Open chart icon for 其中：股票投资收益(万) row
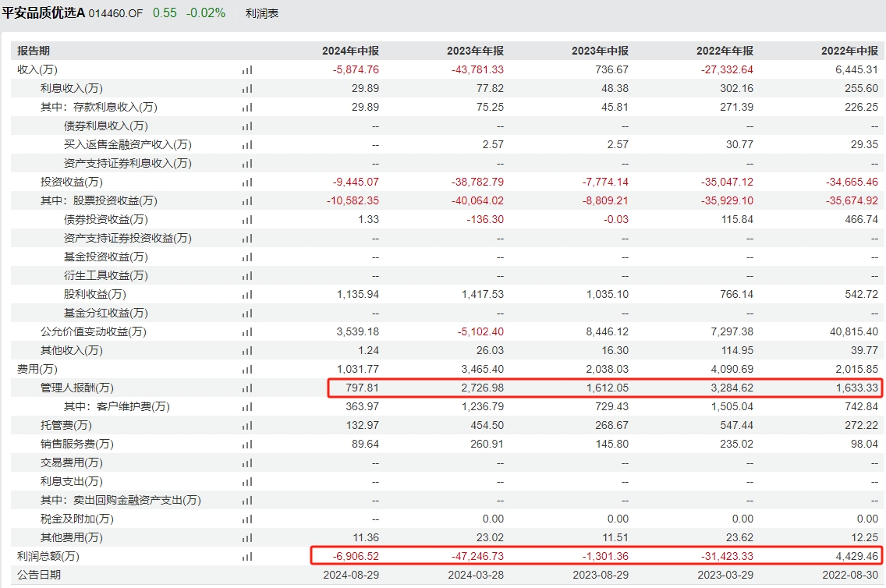886x588 pixels. (x=247, y=200)
